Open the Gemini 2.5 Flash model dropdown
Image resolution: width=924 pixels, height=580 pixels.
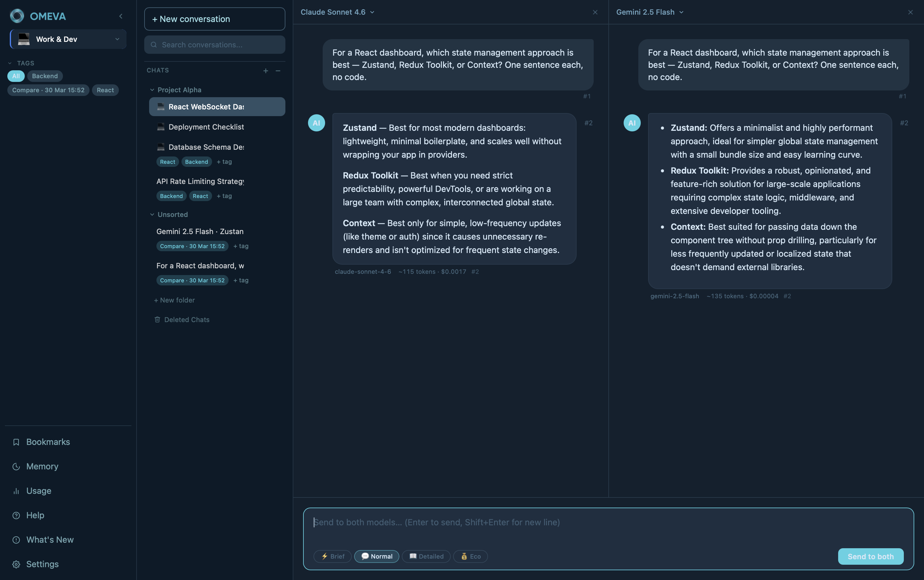[x=650, y=12]
